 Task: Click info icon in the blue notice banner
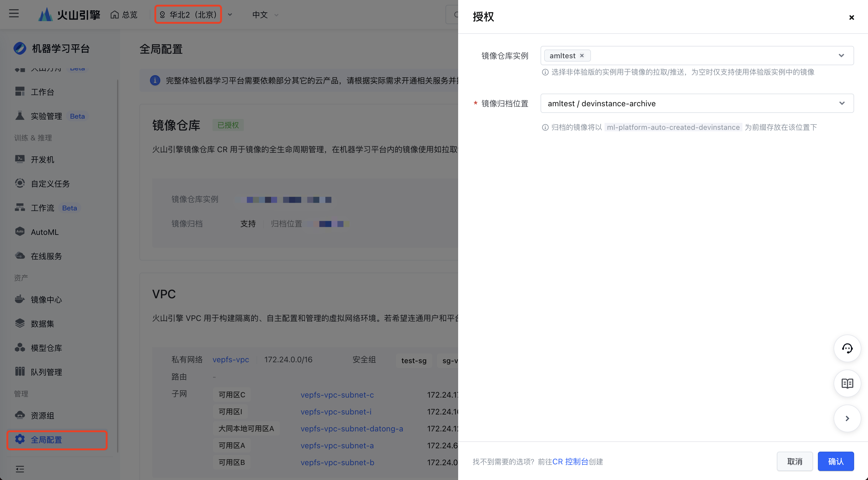click(155, 80)
